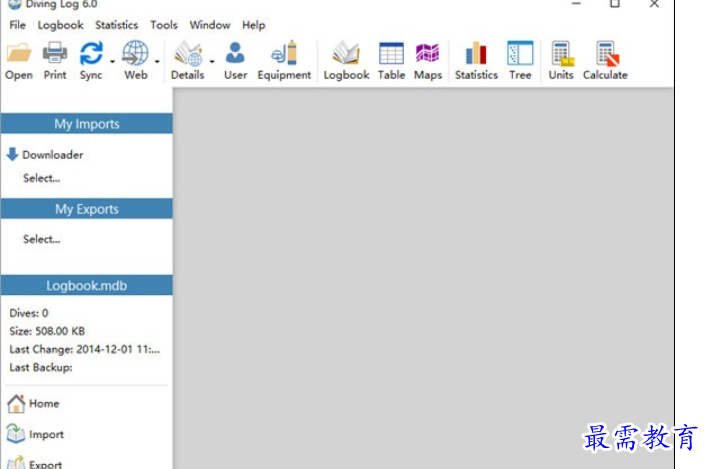Click Select... under My Exports
The image size is (706, 469).
coord(42,240)
